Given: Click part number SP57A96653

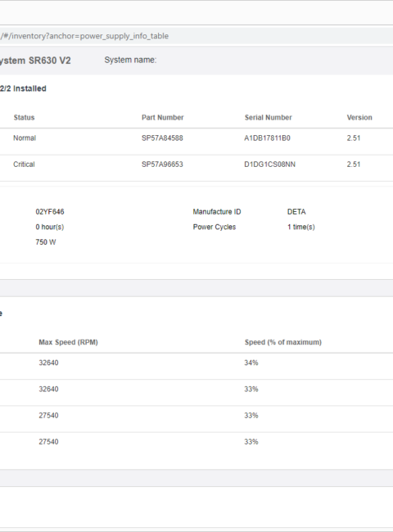Looking at the screenshot, I should pyautogui.click(x=162, y=165).
